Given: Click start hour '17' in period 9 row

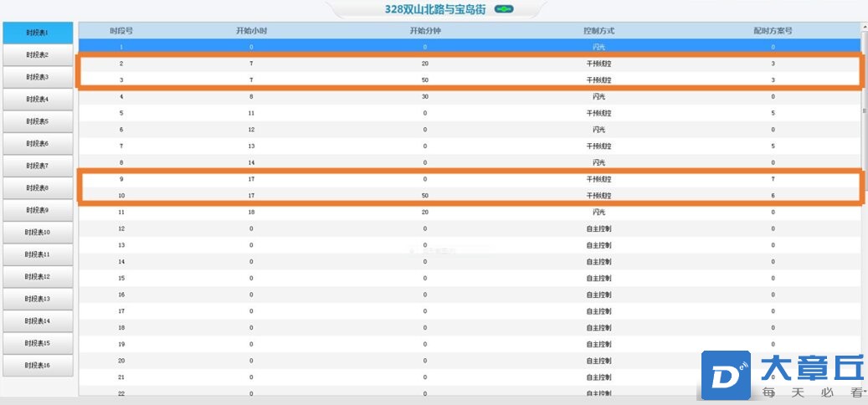Looking at the screenshot, I should 251,179.
